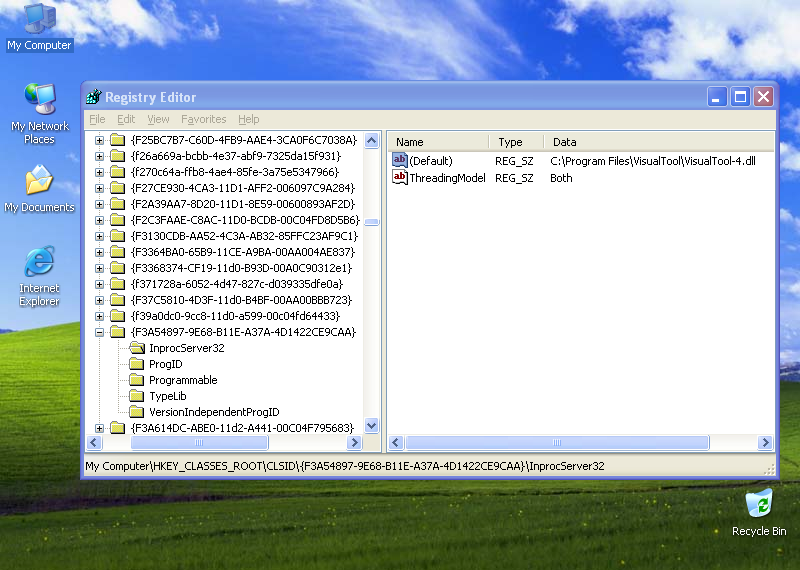The width and height of the screenshot is (800, 570).
Task: Click values pane scroll left arrow
Action: [396, 442]
